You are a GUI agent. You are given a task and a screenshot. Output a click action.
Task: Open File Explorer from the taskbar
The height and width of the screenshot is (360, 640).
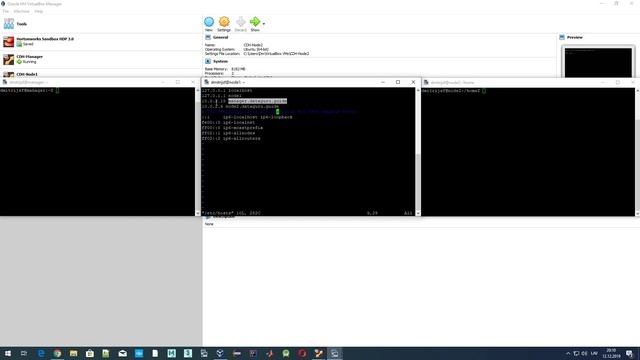[x=73, y=353]
